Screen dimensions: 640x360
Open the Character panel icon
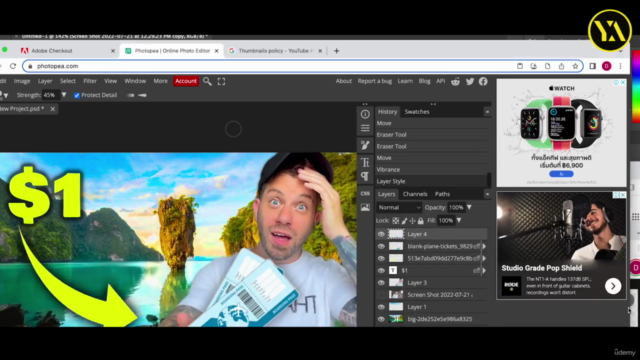pos(365,162)
